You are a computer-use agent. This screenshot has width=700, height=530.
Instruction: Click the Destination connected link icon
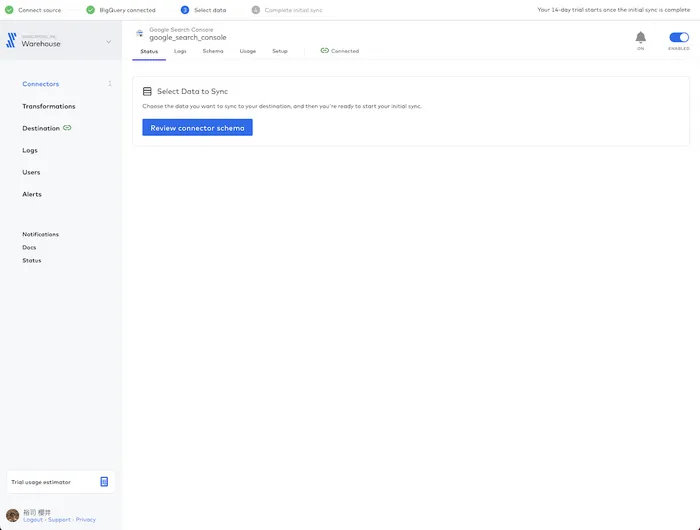pyautogui.click(x=67, y=128)
